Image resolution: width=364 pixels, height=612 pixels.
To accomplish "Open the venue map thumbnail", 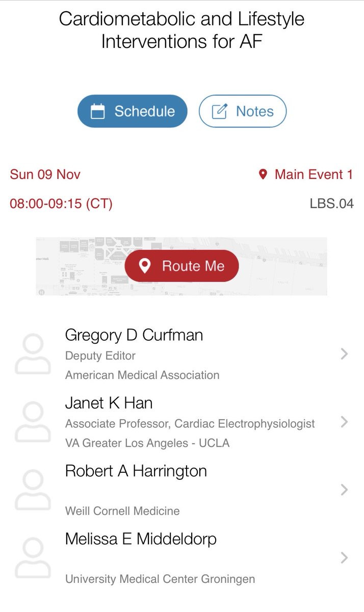I will pyautogui.click(x=181, y=266).
